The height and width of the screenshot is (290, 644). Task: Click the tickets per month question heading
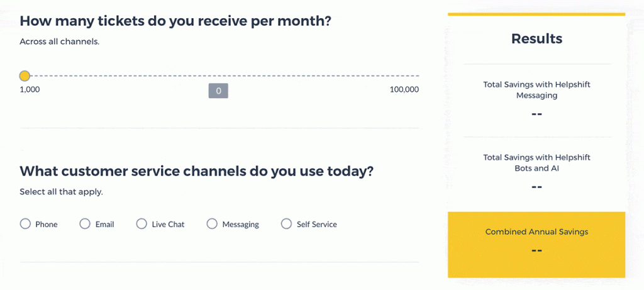click(175, 21)
